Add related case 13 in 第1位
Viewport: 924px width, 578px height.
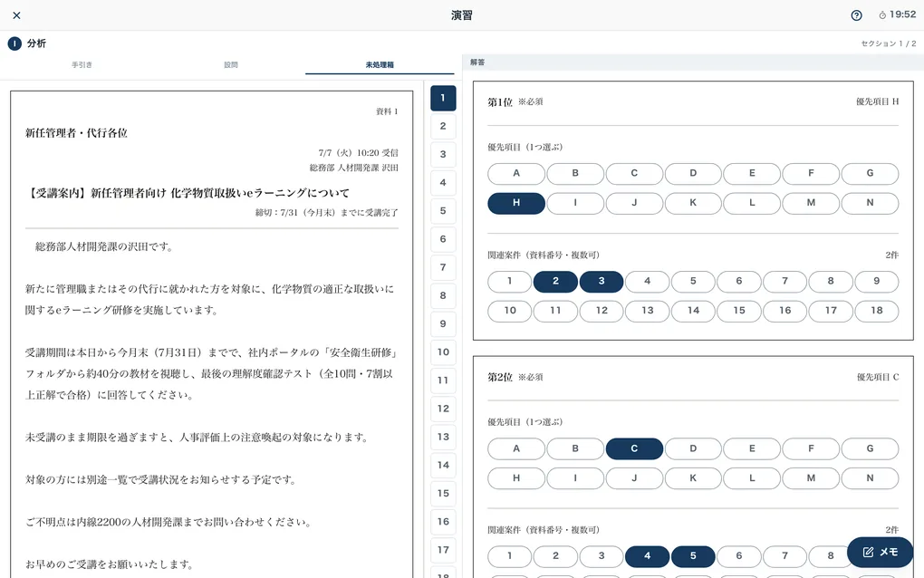(x=648, y=311)
